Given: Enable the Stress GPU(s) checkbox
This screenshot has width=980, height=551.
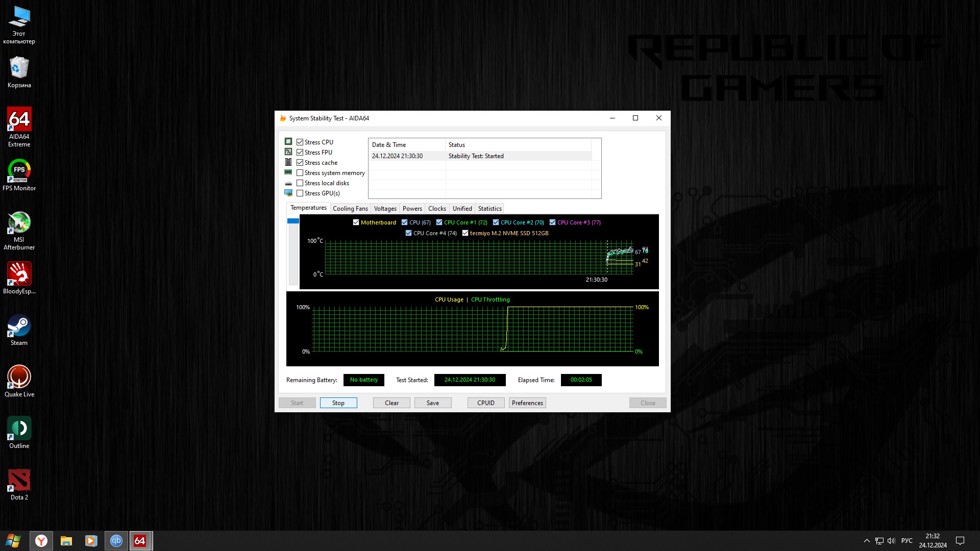Looking at the screenshot, I should pyautogui.click(x=300, y=193).
